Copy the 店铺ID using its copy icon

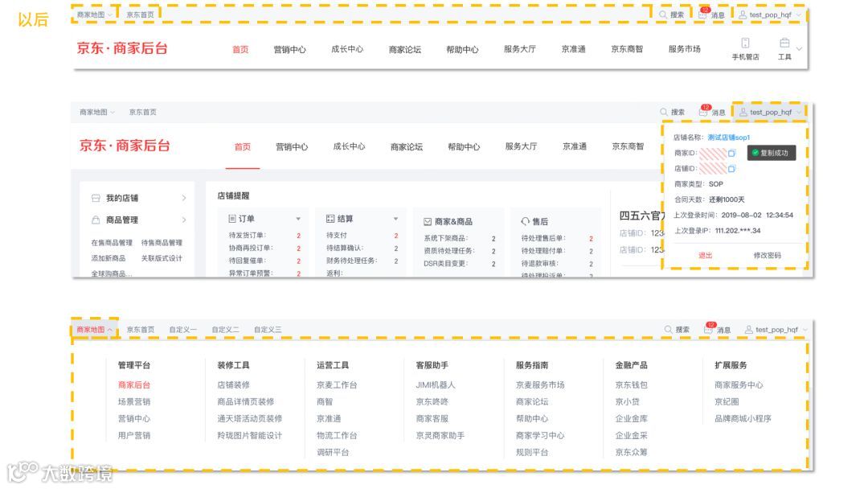[732, 168]
